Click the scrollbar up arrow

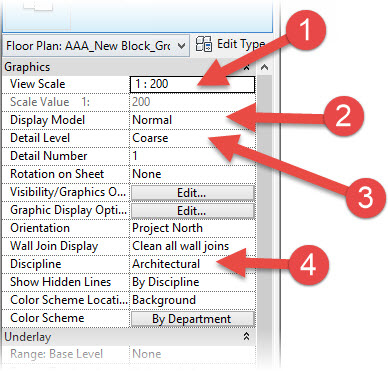coord(264,67)
